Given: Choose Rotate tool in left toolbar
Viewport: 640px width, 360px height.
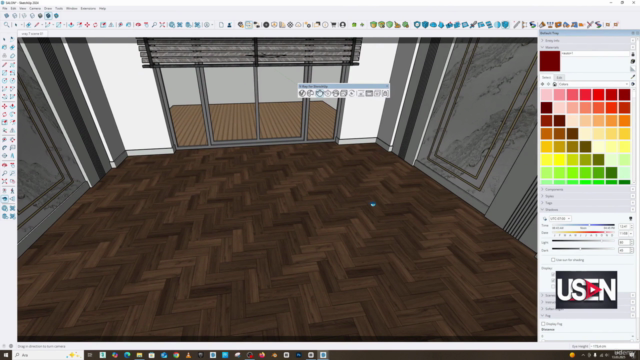Looking at the screenshot, I should click(4, 114).
